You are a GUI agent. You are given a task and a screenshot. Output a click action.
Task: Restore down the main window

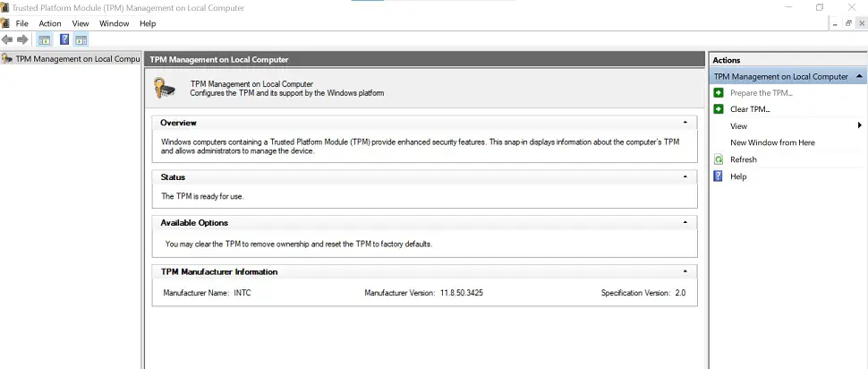click(820, 7)
